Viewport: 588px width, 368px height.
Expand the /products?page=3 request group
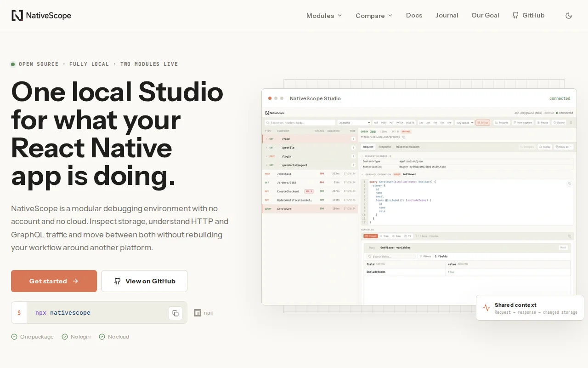(x=310, y=165)
